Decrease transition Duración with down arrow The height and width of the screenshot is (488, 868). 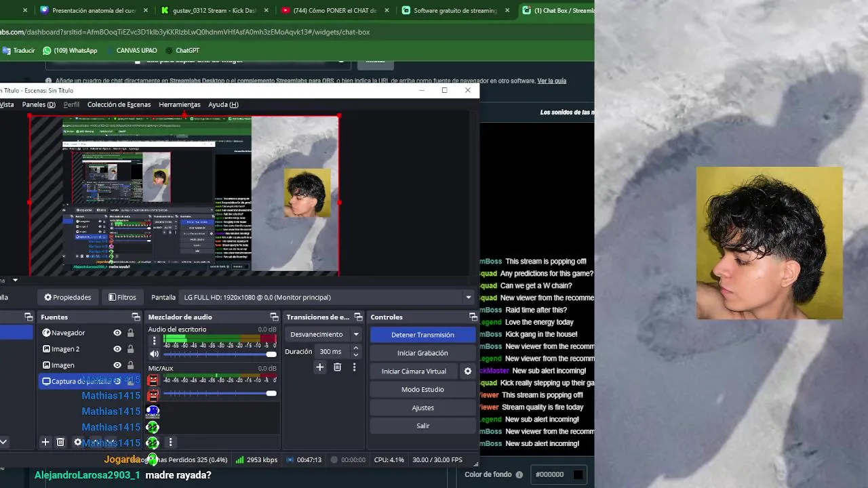355,355
